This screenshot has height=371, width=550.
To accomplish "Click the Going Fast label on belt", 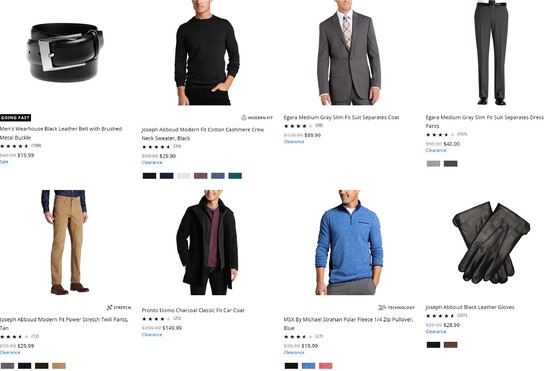I will [15, 118].
